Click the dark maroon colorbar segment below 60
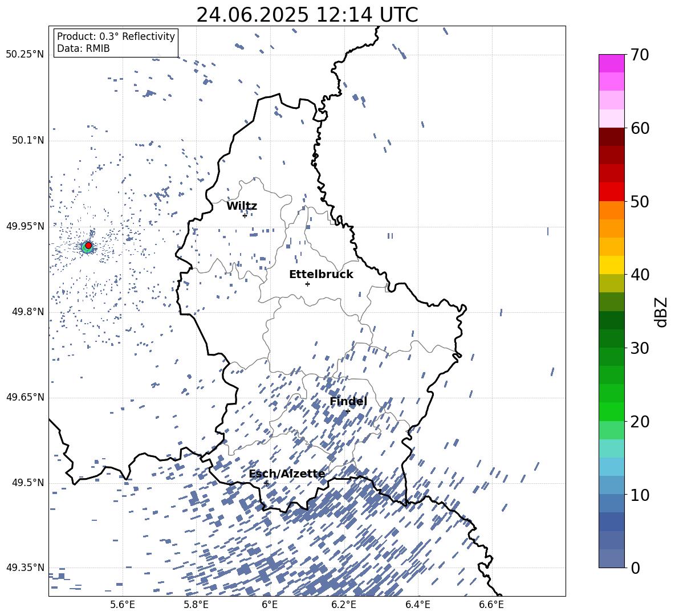Screen dimensions: 675x616 (611, 137)
